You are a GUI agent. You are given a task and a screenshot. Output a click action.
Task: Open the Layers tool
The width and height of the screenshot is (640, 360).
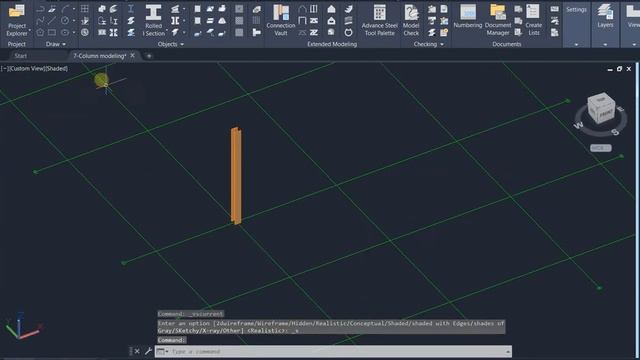(x=605, y=16)
